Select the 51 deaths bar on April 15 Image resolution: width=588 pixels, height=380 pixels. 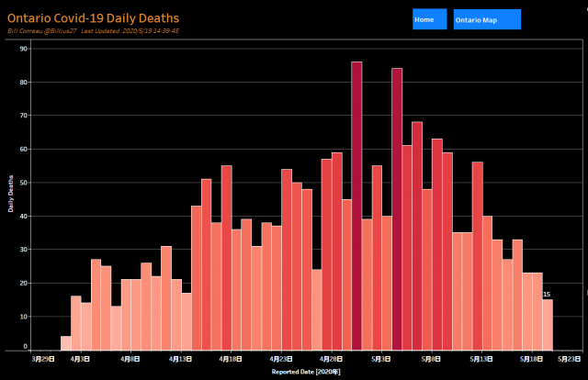pyautogui.click(x=207, y=264)
